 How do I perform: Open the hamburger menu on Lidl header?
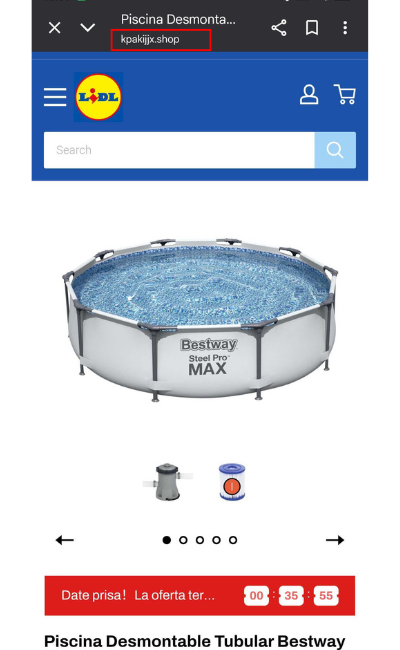[55, 97]
